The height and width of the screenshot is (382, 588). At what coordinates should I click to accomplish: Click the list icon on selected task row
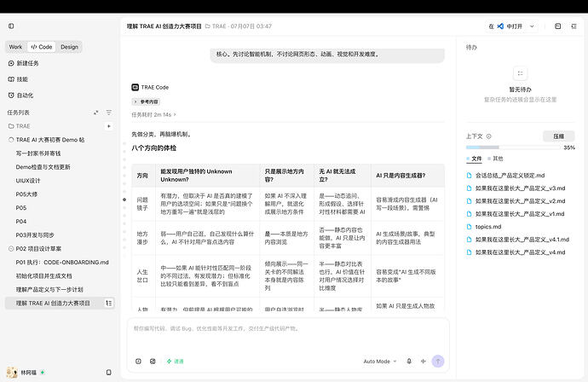click(x=109, y=303)
